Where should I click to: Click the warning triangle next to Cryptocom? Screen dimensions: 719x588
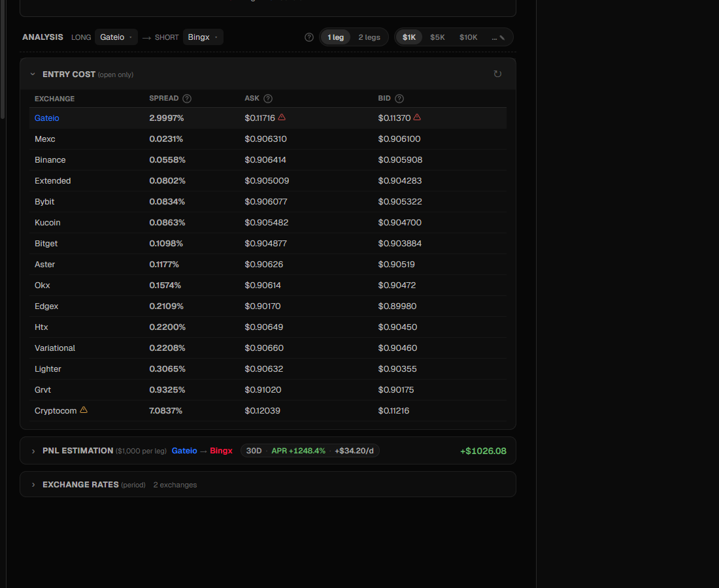[84, 410]
